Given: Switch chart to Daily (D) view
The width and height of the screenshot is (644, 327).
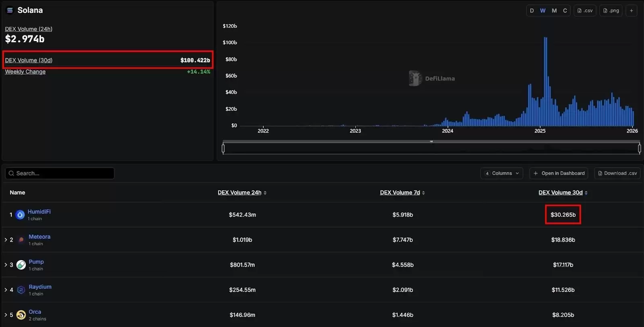Looking at the screenshot, I should point(532,10).
